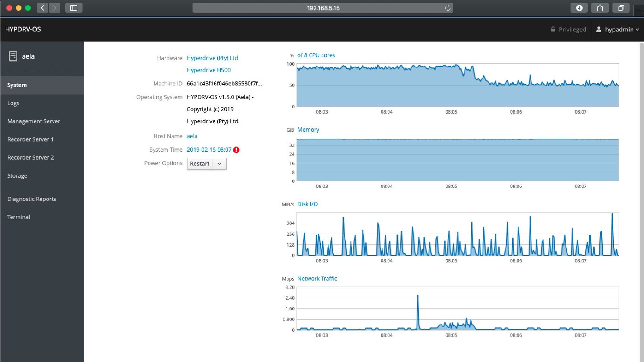Screen dimensions: 644x362
Task: Press the Restart power button
Action: [x=200, y=164]
